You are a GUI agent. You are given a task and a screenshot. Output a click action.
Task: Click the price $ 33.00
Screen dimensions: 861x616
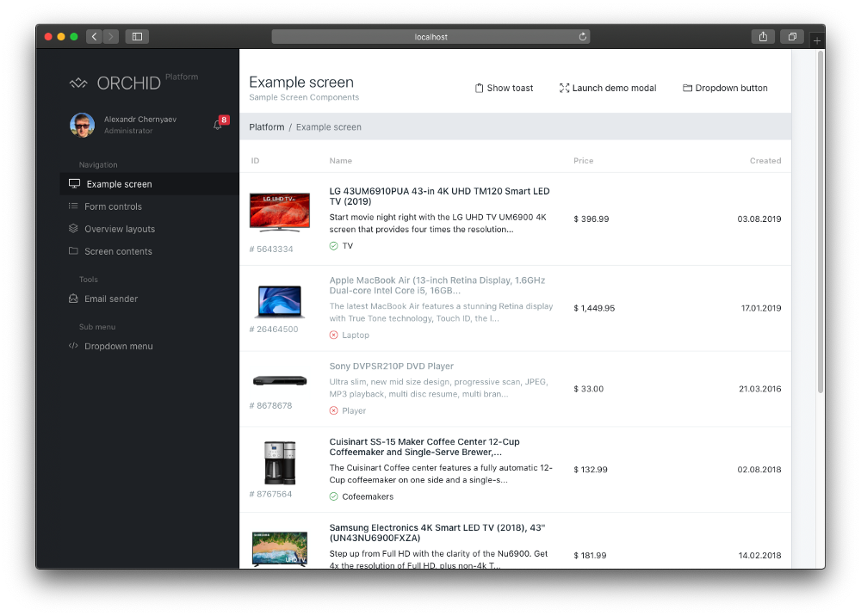tap(588, 389)
